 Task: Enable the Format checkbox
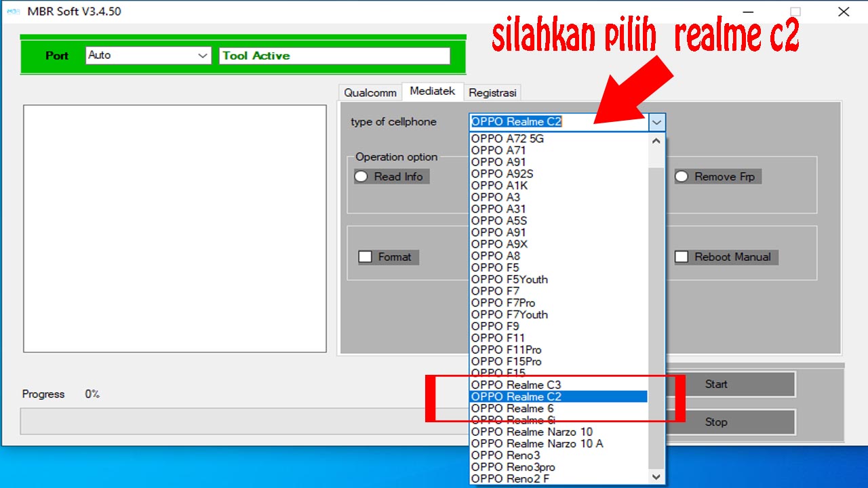pyautogui.click(x=366, y=257)
